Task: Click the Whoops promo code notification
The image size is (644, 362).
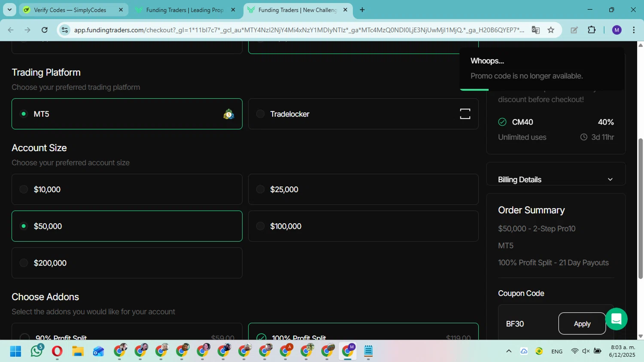Action: [541, 68]
